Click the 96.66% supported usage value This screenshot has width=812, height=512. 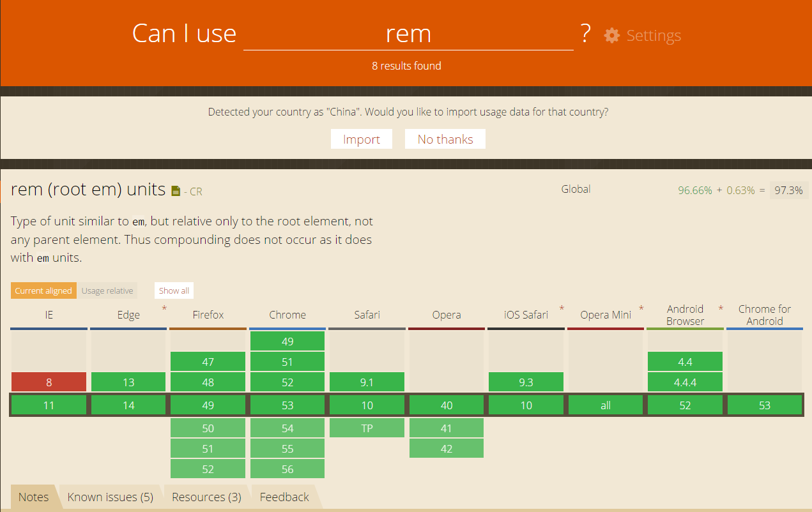pyautogui.click(x=695, y=190)
